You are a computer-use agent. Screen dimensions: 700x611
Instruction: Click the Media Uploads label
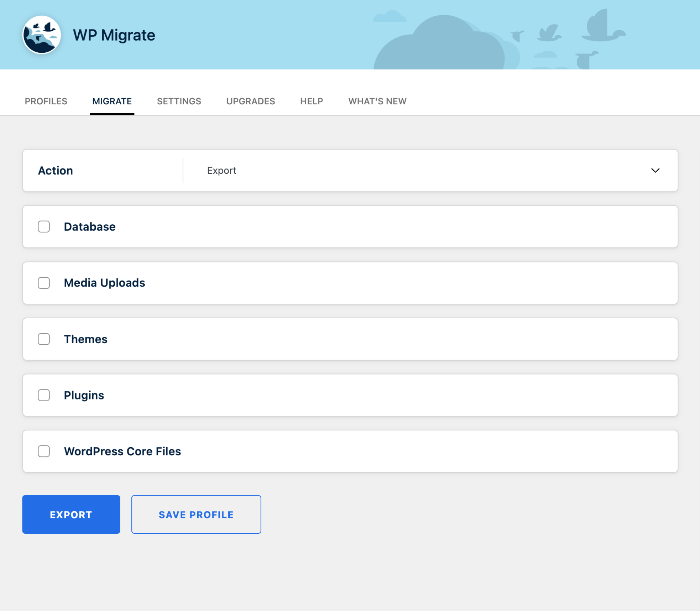(x=105, y=283)
